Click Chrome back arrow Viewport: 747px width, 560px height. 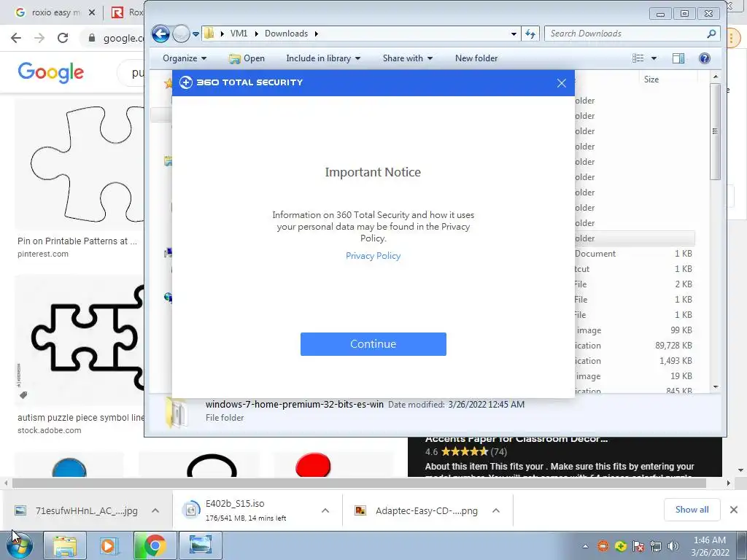pos(16,38)
